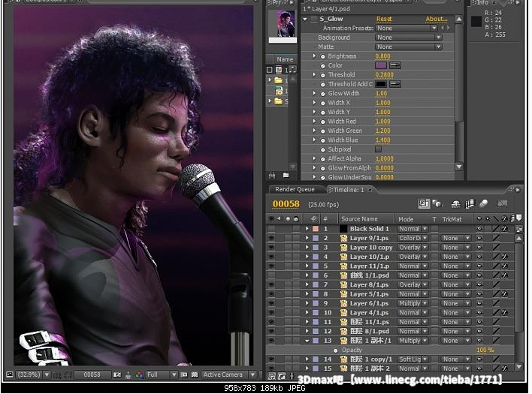Open the graph editor icon in timeline
The width and height of the screenshot is (532, 394).
(502, 203)
